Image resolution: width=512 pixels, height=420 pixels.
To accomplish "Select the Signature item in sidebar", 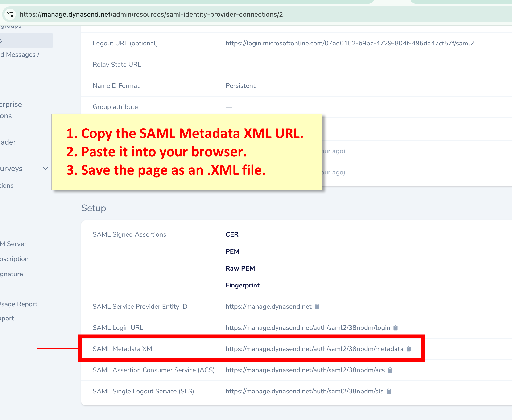I will pyautogui.click(x=11, y=274).
